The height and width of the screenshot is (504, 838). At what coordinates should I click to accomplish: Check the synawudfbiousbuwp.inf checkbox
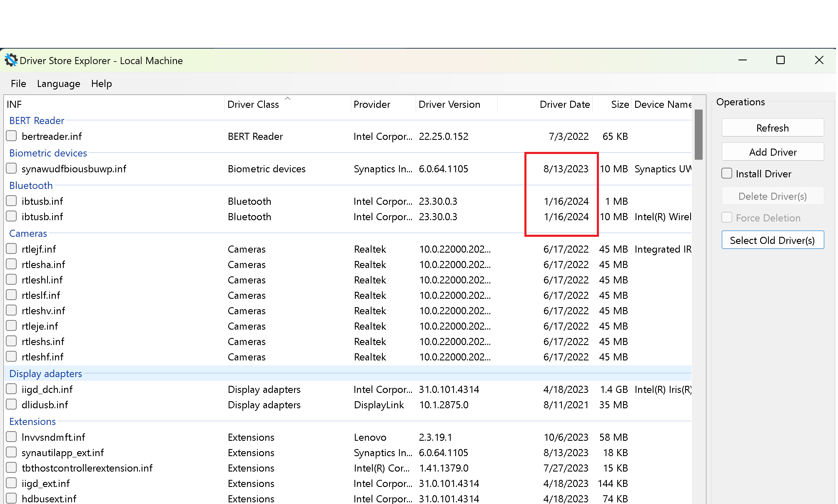(12, 169)
